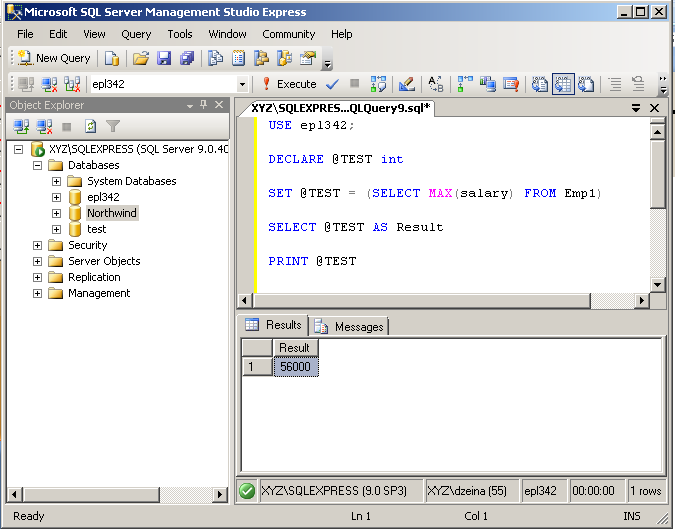
Task: Refresh the Object Explorer tree
Action: click(x=90, y=126)
